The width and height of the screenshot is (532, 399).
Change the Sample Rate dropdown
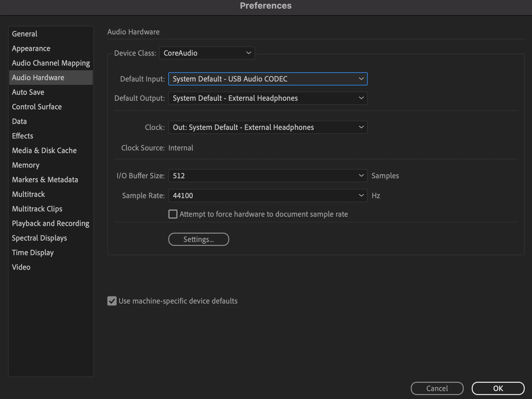click(x=268, y=196)
